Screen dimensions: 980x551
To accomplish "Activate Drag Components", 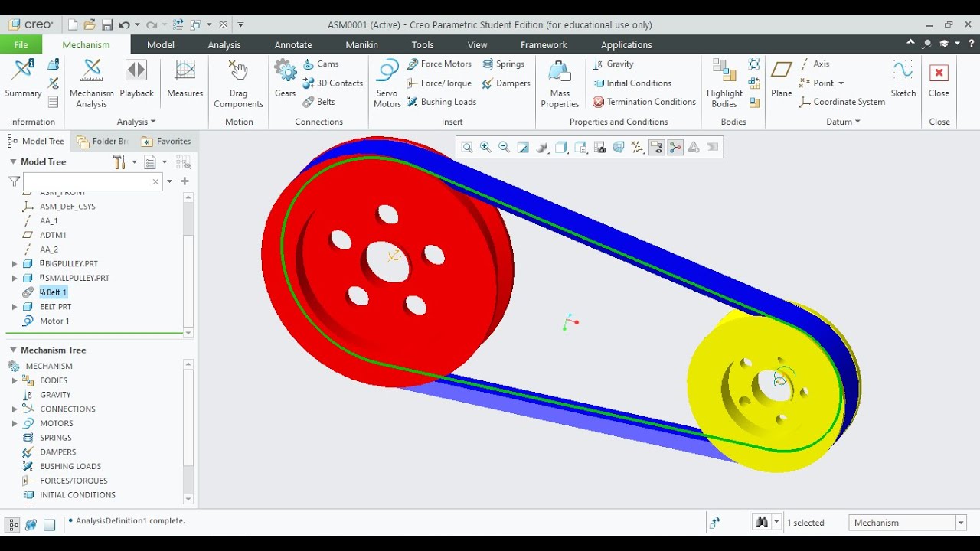I will [238, 83].
